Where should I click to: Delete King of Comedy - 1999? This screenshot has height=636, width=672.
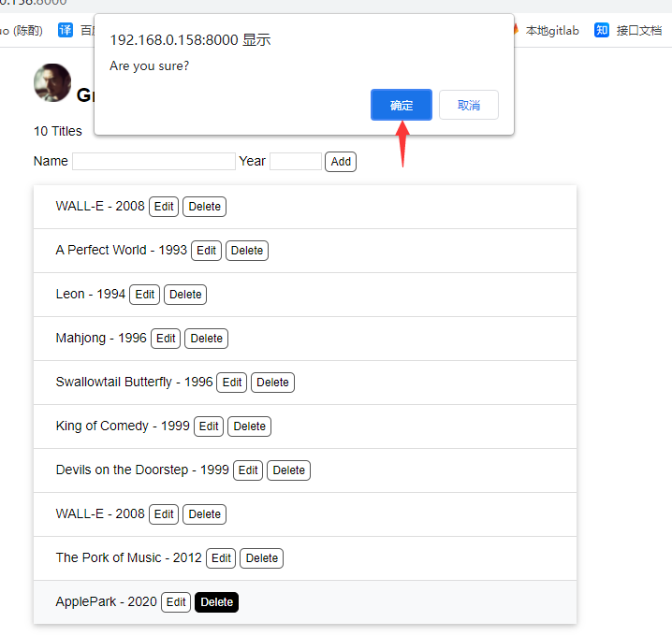[x=249, y=426]
